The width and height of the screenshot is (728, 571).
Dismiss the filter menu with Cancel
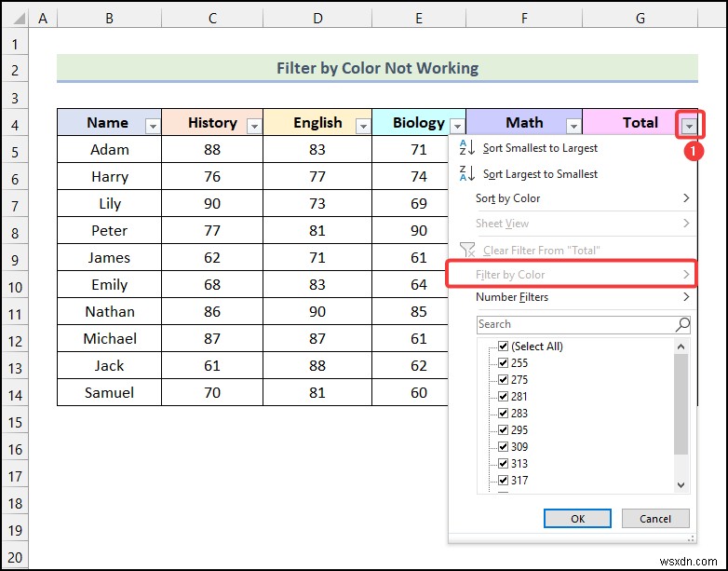pyautogui.click(x=655, y=519)
